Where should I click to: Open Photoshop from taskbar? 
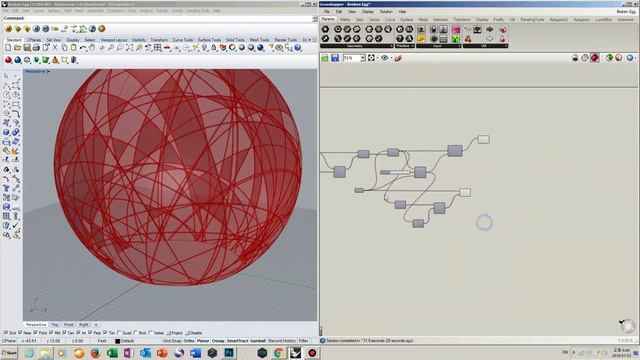229,353
